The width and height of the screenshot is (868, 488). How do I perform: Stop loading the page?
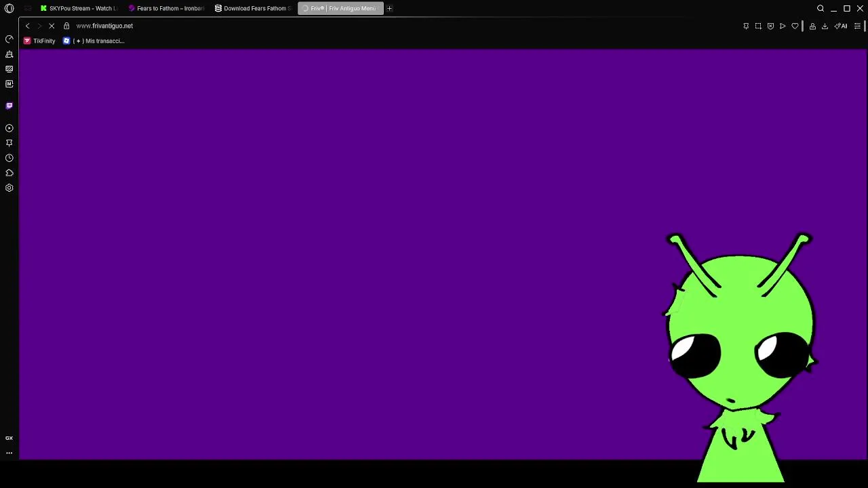[x=52, y=26]
